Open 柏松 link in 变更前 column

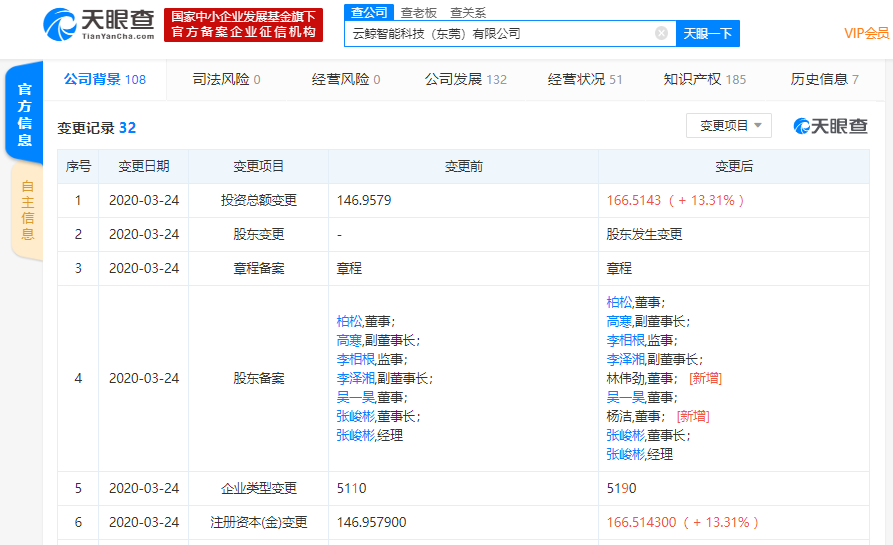(349, 321)
